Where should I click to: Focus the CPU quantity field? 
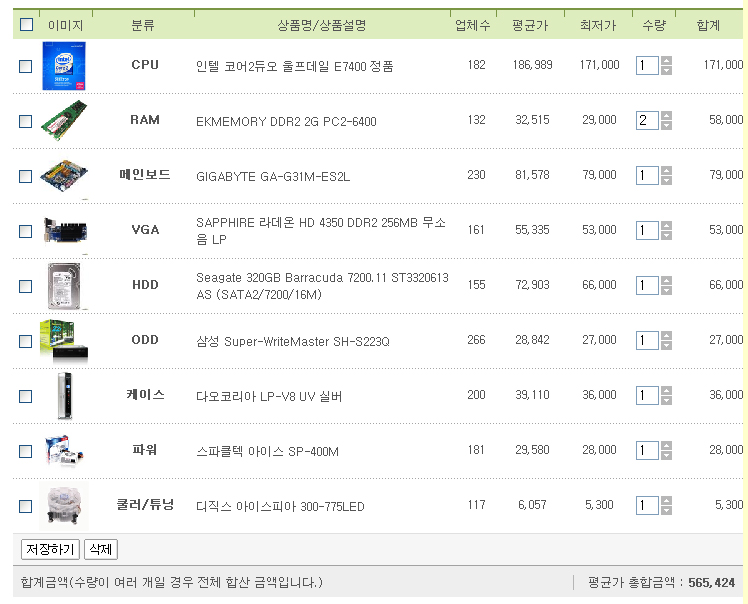point(647,65)
